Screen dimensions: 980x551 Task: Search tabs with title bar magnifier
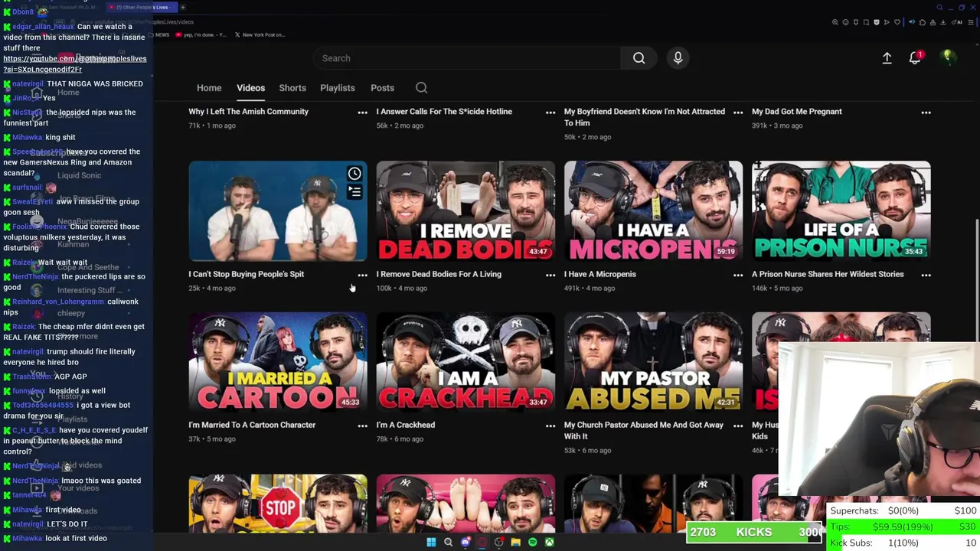(939, 8)
